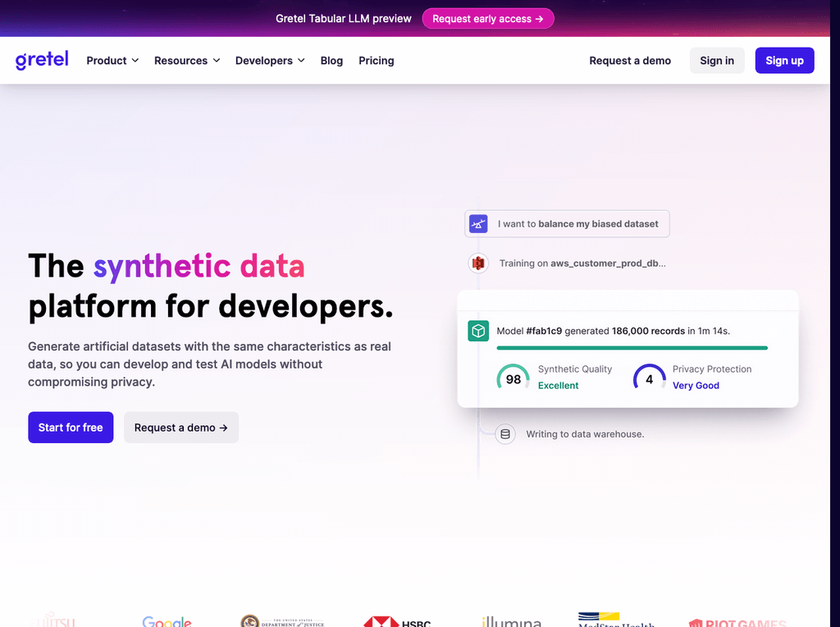Open the Developers dropdown
Screen dimensions: 840x627
pos(270,61)
